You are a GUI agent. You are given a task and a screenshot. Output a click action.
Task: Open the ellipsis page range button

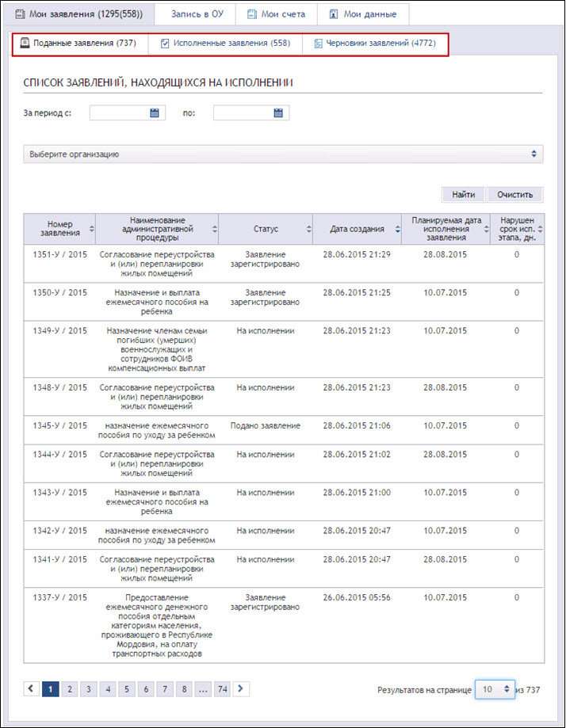pyautogui.click(x=203, y=689)
